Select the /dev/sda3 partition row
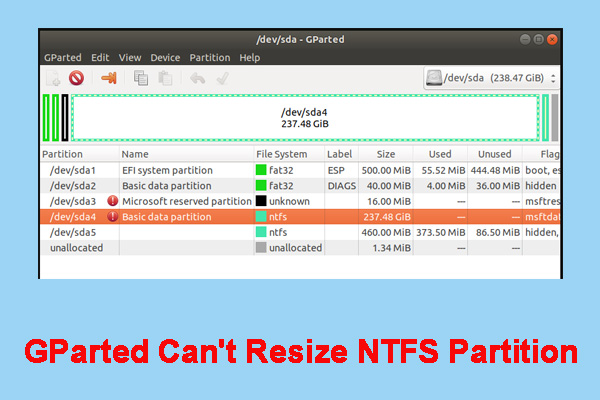This screenshot has height=400, width=600. point(300,201)
